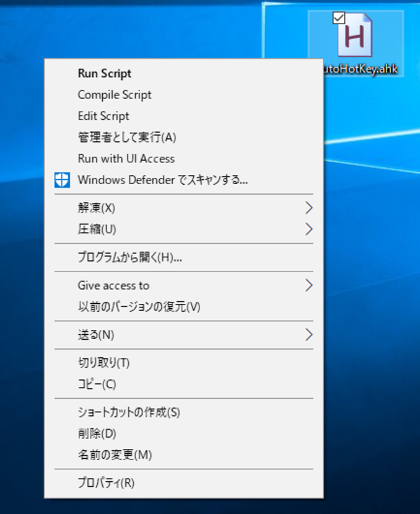Screen dimensions: 420x514
Task: Select ショートカットの作成(S) entry
Action: coord(184,412)
